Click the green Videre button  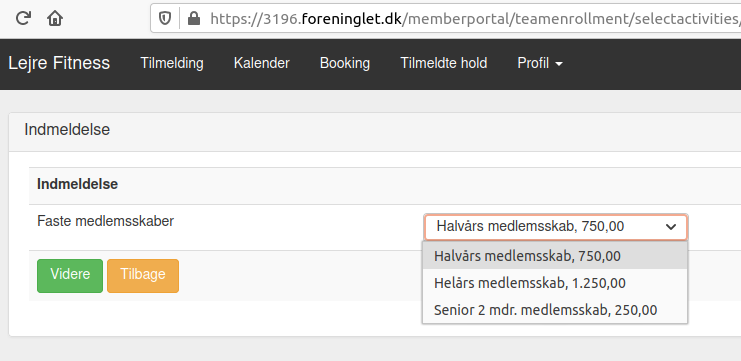point(70,275)
